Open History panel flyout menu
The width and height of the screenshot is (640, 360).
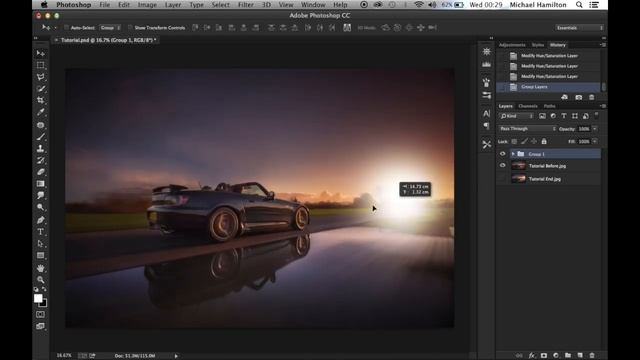[603, 45]
